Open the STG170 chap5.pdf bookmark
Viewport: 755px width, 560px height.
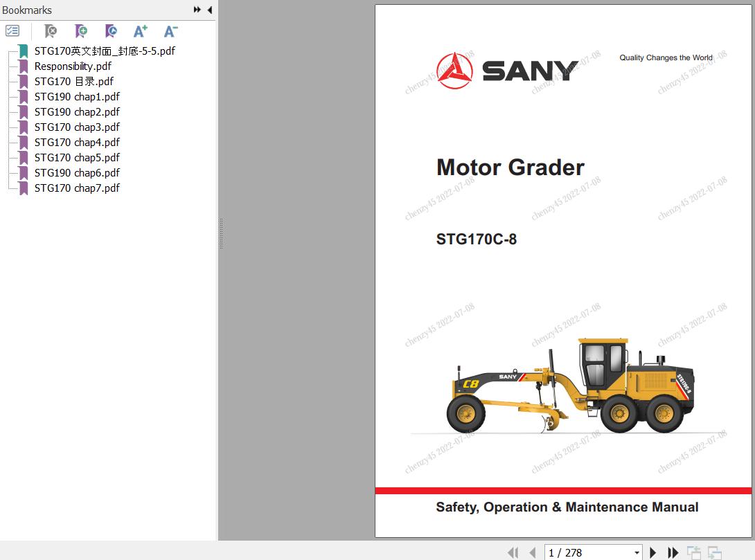[77, 158]
